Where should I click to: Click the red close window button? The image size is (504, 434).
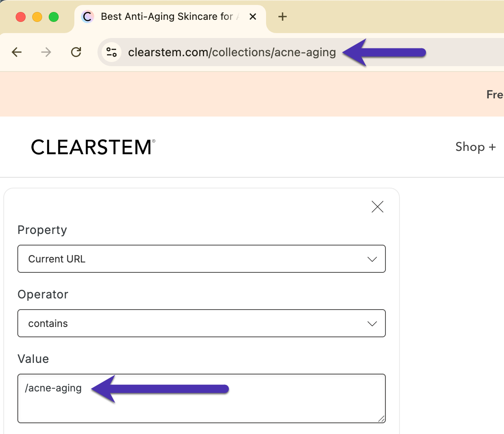21,17
